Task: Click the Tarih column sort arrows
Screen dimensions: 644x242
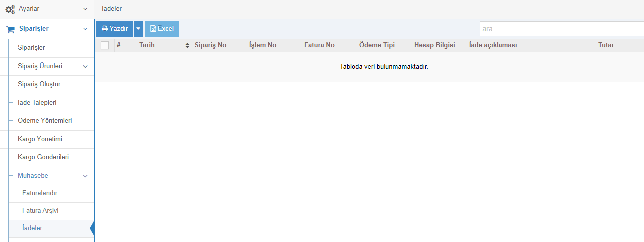Action: pyautogui.click(x=187, y=45)
